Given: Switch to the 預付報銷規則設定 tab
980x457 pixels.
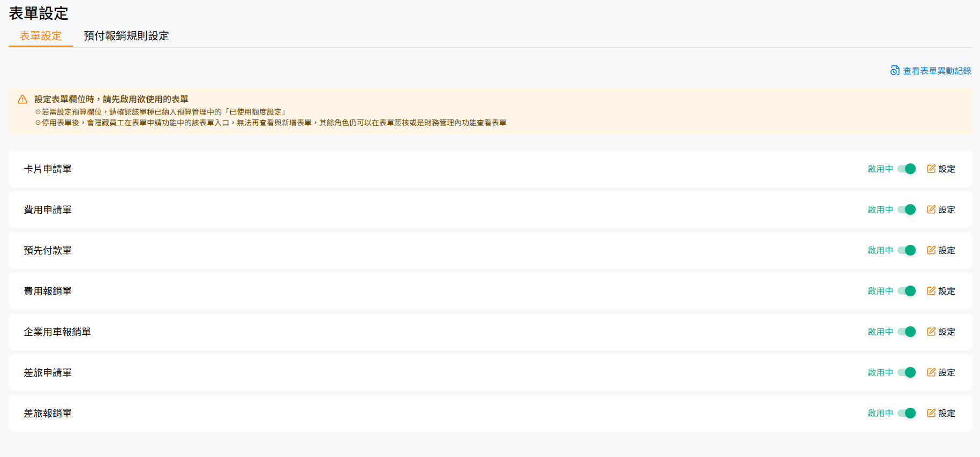Looking at the screenshot, I should pos(126,36).
